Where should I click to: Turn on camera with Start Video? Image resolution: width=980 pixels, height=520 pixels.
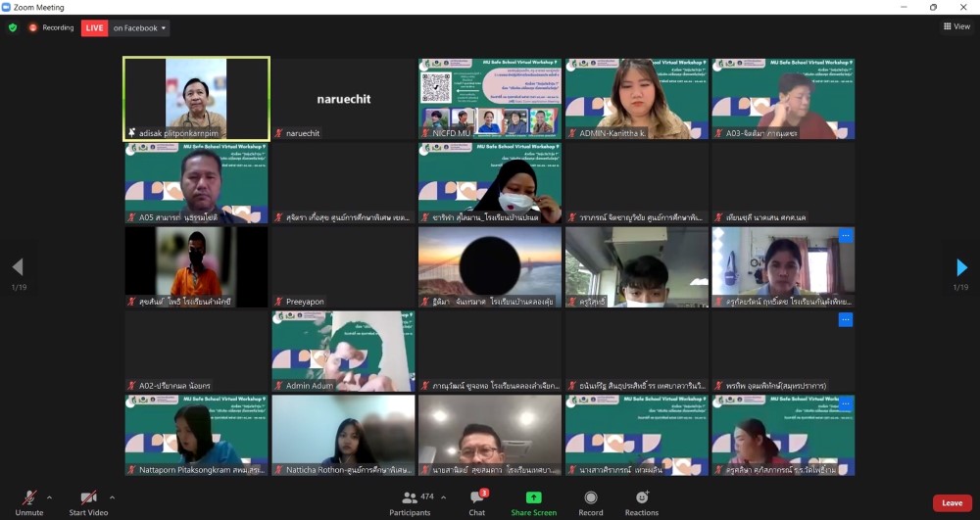(x=88, y=497)
